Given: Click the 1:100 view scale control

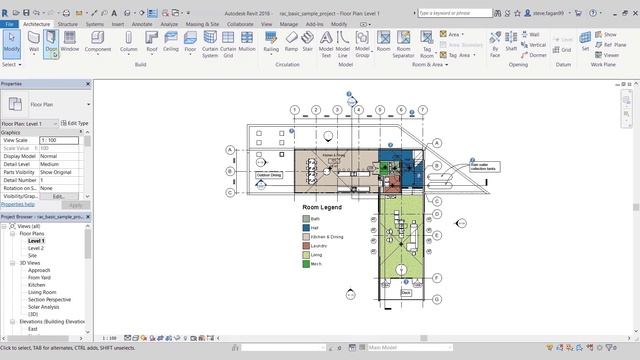Looking at the screenshot, I should 109,338.
